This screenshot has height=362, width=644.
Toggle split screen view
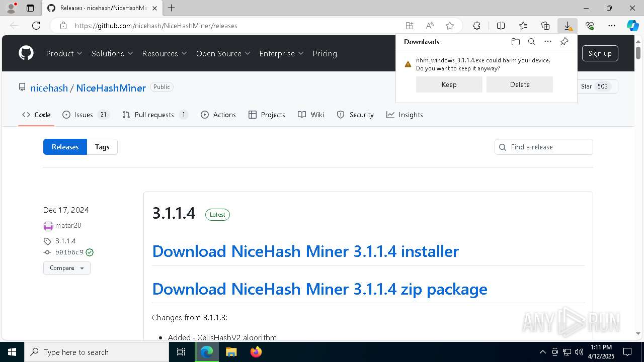[501, 26]
